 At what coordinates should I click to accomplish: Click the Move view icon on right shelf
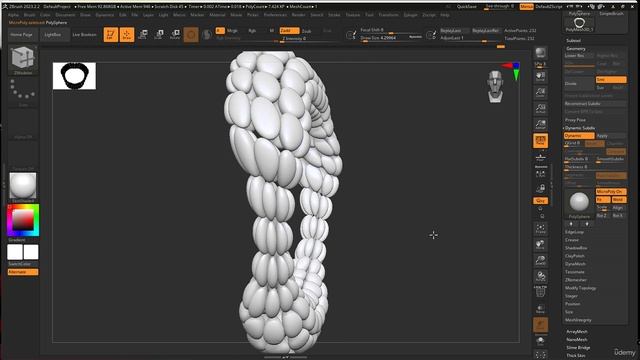[x=540, y=244]
